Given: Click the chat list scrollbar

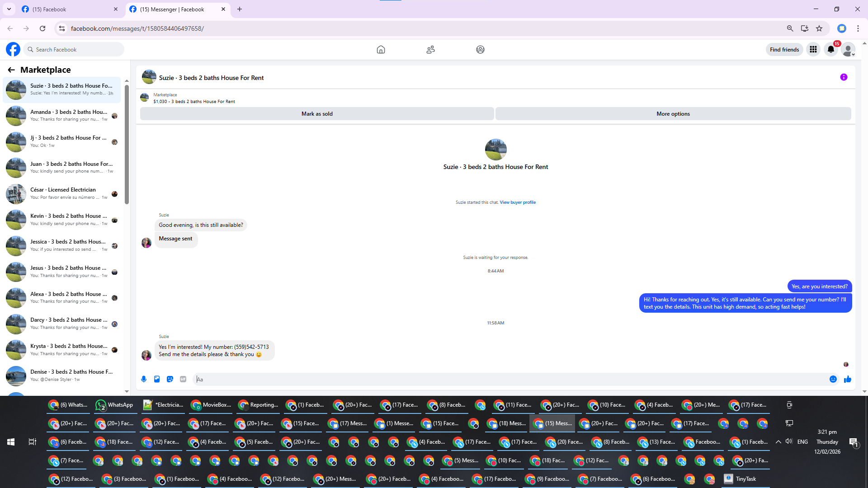Looking at the screenshot, I should point(127,145).
